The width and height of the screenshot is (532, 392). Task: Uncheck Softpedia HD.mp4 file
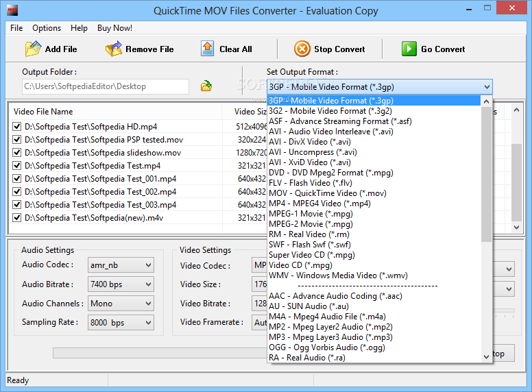pyautogui.click(x=16, y=127)
